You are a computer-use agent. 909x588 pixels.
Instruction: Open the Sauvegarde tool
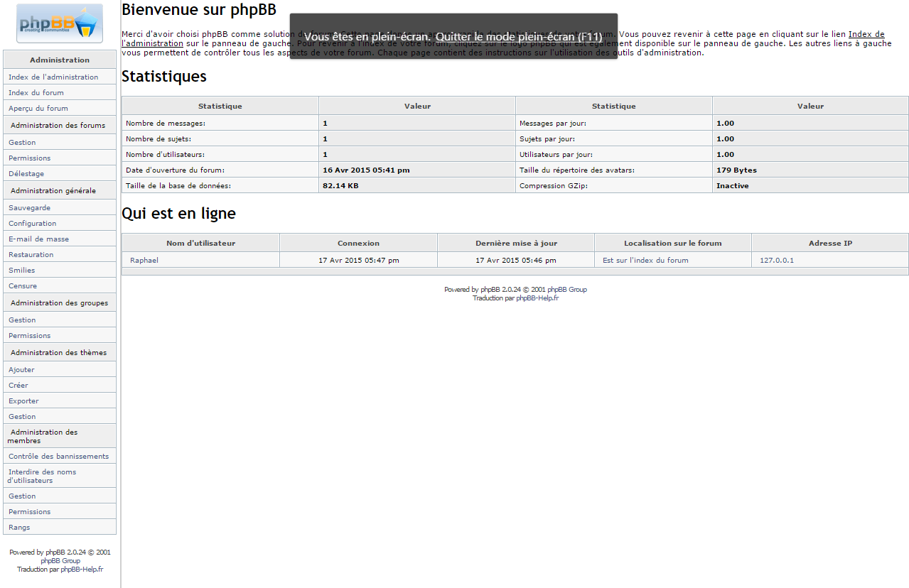click(x=28, y=207)
